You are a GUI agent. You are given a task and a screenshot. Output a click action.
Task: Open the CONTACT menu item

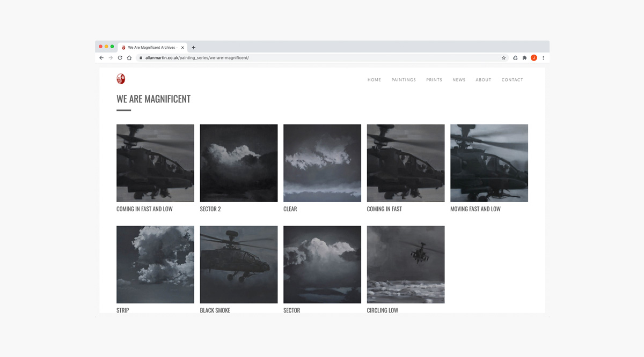(513, 80)
